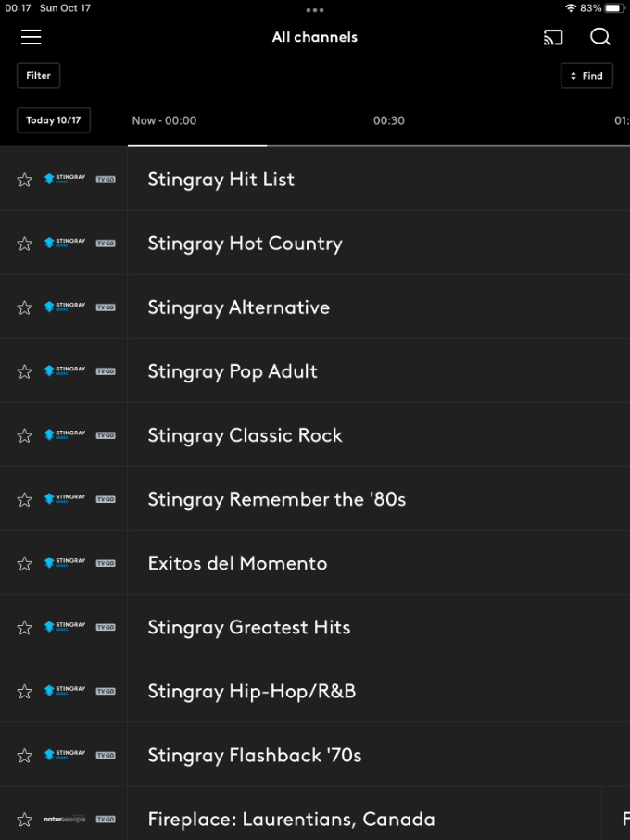Open Stingray Remember the '80s program
The height and width of the screenshot is (840, 630).
pos(276,499)
